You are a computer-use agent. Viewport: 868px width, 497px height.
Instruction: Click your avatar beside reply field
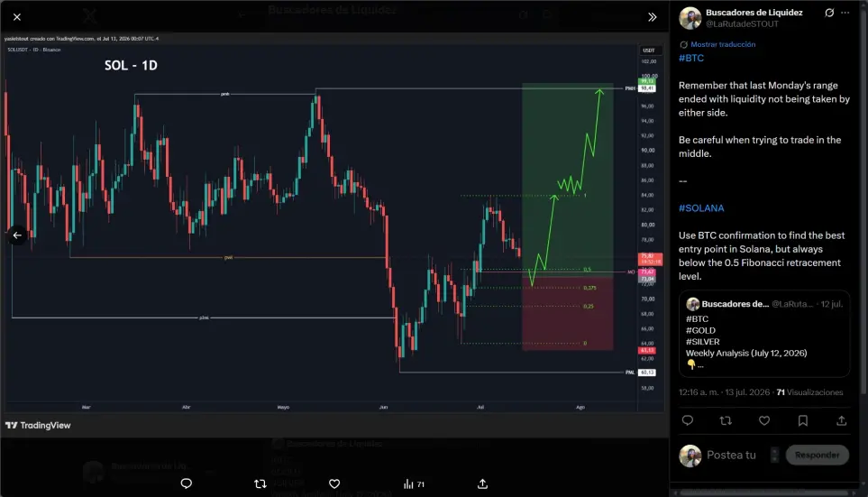[690, 456]
